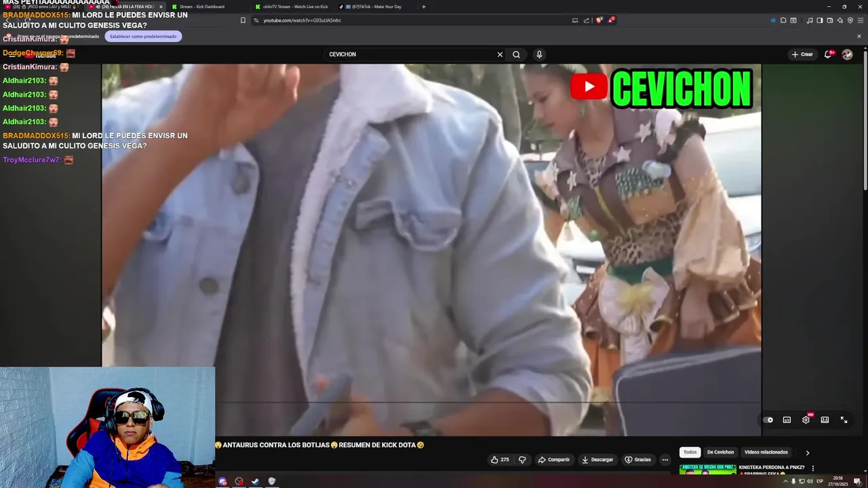Image resolution: width=868 pixels, height=488 pixels.
Task: Click the taskbar volume speaker icon
Action: pos(810,481)
